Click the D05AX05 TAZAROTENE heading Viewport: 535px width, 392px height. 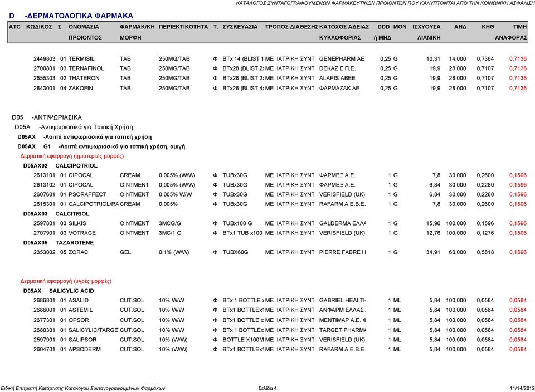tap(59, 243)
